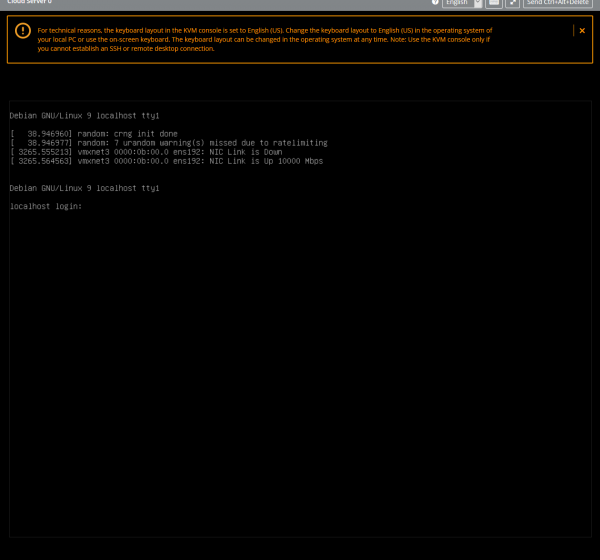This screenshot has height=560, width=600.
Task: Click the help question mark icon
Action: [x=435, y=3]
